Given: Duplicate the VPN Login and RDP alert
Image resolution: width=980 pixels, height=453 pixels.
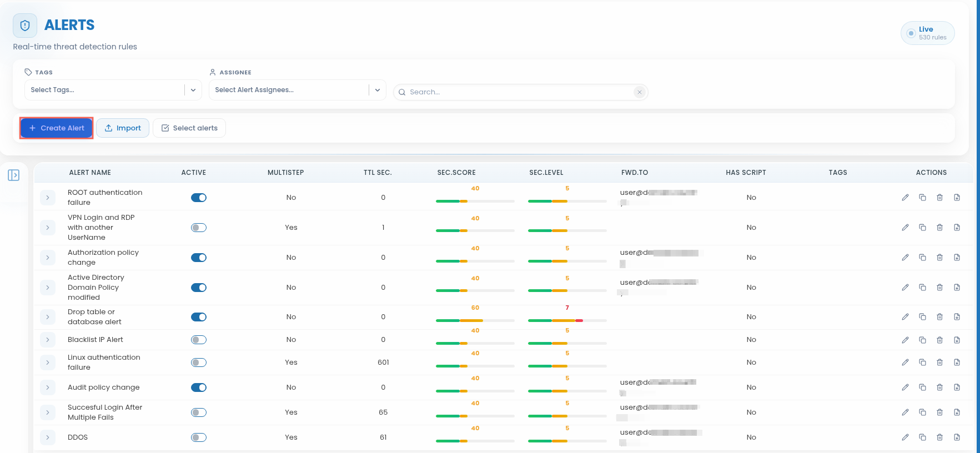Looking at the screenshot, I should pyautogui.click(x=922, y=228).
